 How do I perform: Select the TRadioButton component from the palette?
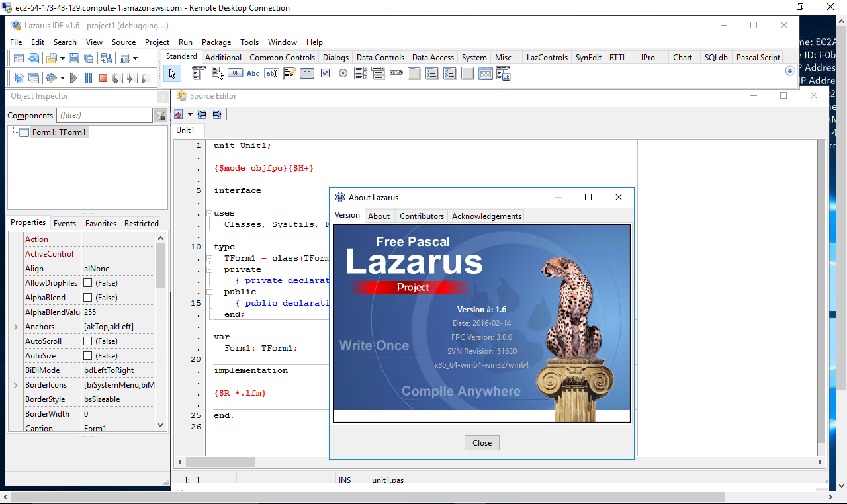click(343, 73)
